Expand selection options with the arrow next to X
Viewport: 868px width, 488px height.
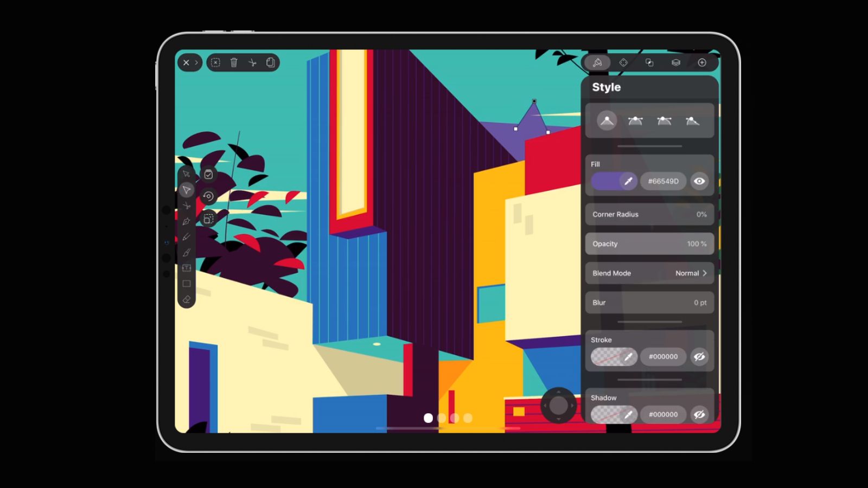tap(196, 63)
